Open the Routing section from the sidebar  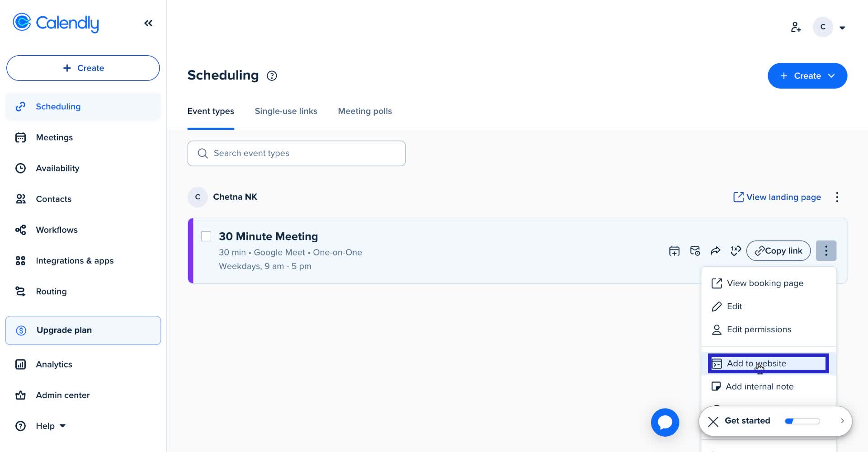click(x=51, y=292)
